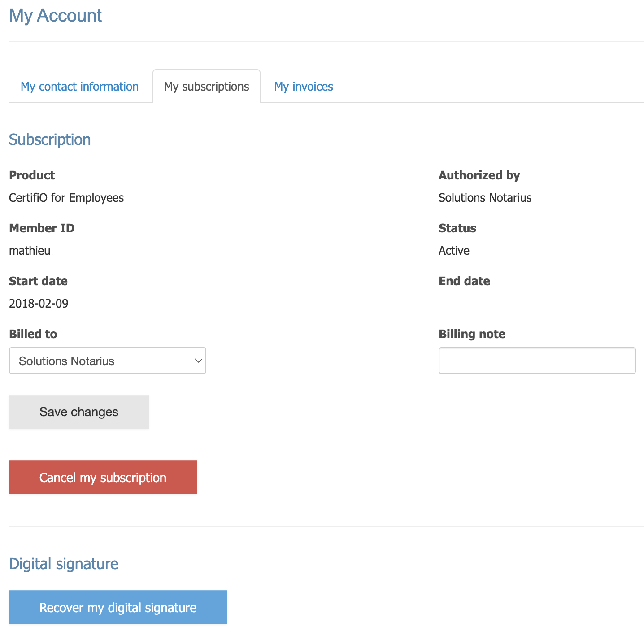Click the chevron arrow in Solutions Notarius dropdown
Viewport: 644px width, 644px height.
(x=198, y=361)
